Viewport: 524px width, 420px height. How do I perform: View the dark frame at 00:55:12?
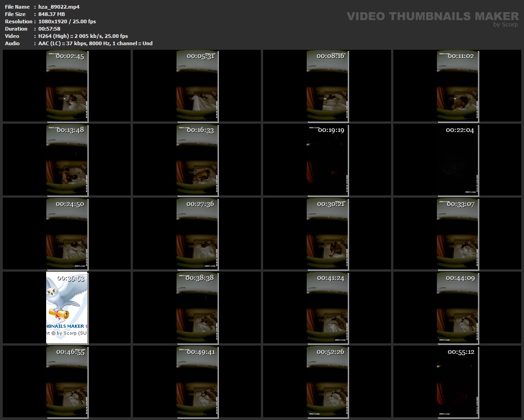457,382
